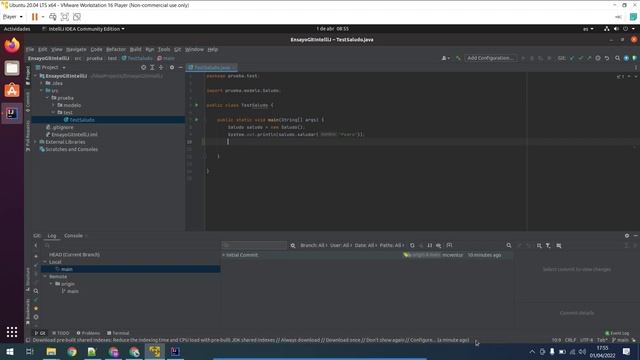
Task: Click the Git log text filter field
Action: click(254, 245)
